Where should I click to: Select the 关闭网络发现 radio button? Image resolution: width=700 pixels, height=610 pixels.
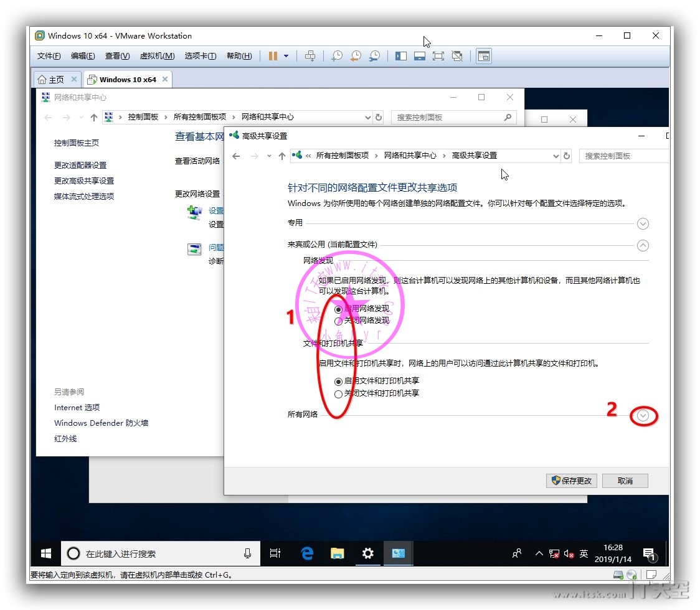pos(338,321)
